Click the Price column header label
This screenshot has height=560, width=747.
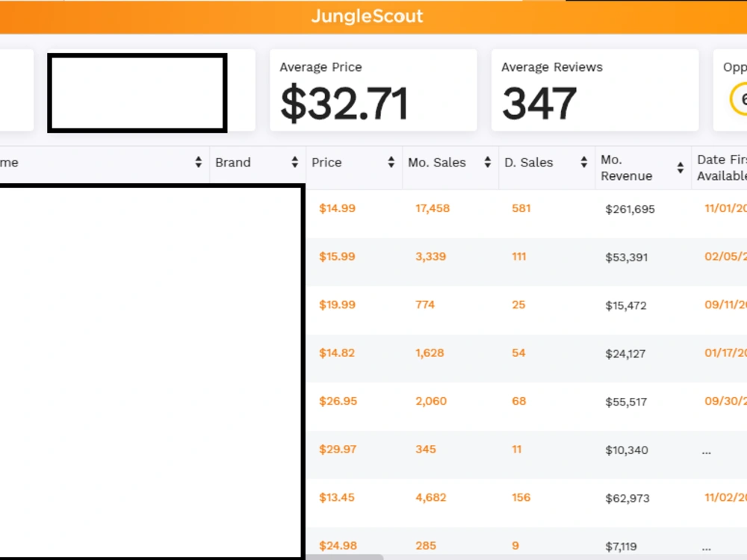point(327,162)
